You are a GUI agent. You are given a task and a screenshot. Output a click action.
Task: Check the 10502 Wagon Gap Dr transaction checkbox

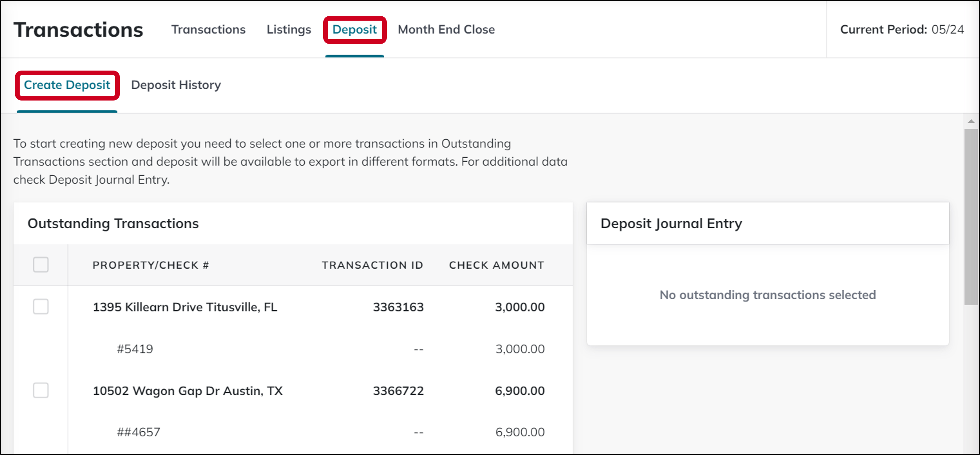pyautogui.click(x=41, y=390)
